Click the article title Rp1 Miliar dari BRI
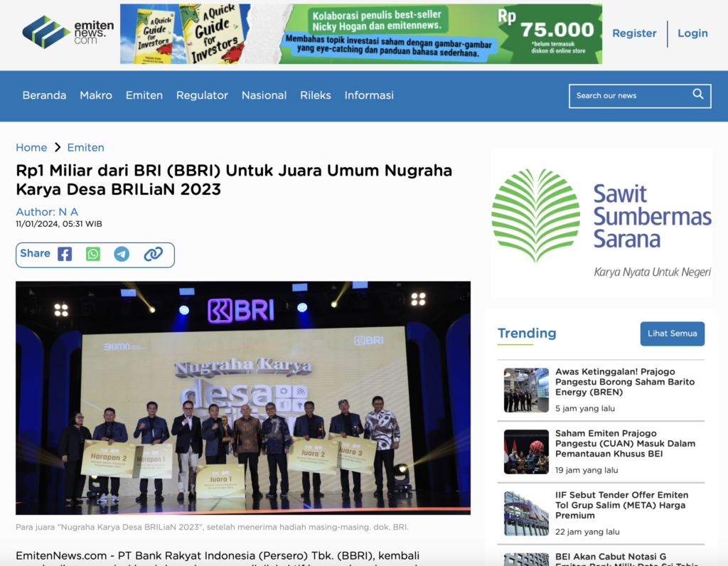 coord(234,180)
